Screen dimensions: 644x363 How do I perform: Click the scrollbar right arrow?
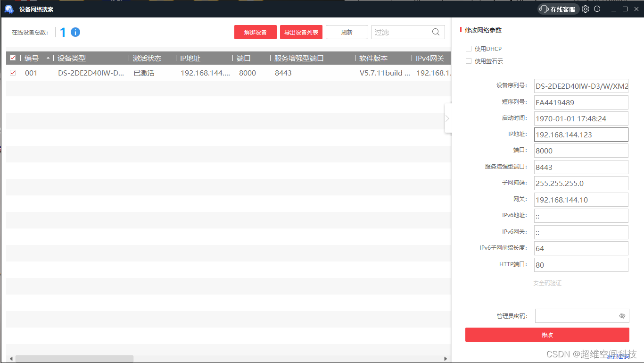446,359
